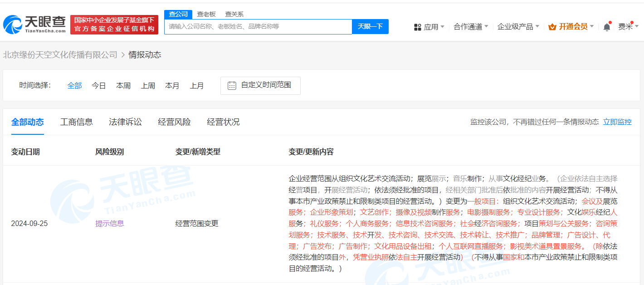Select the 本月 time filter
Screen dimensions: 644x285
(x=172, y=86)
